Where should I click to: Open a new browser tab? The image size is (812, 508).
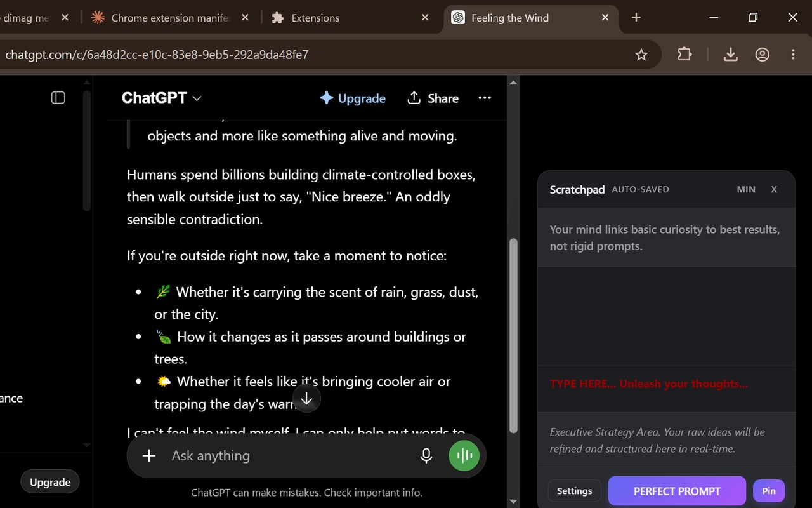[x=636, y=18]
